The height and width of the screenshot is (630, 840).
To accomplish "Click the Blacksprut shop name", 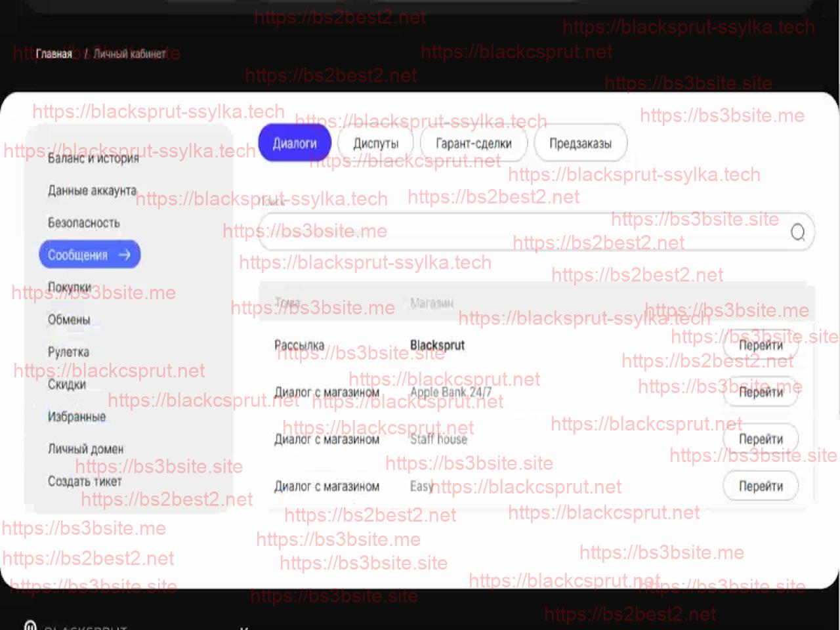I will coord(437,345).
